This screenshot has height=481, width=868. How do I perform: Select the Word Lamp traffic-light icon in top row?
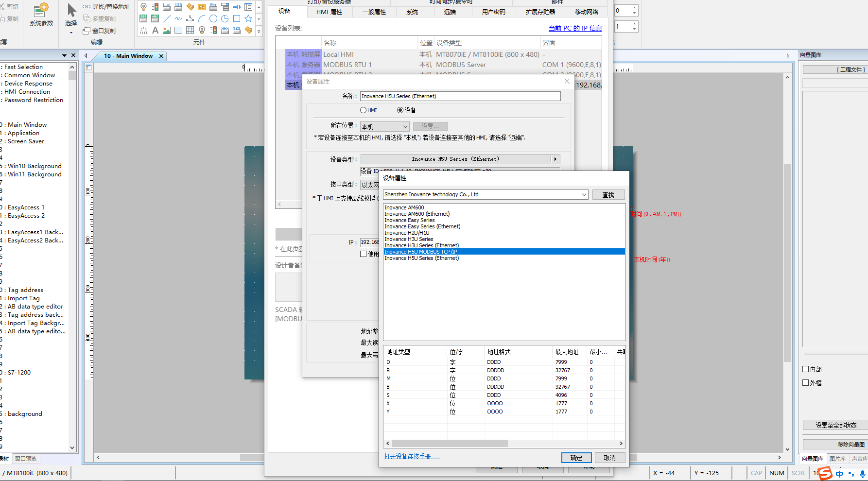pos(155,7)
